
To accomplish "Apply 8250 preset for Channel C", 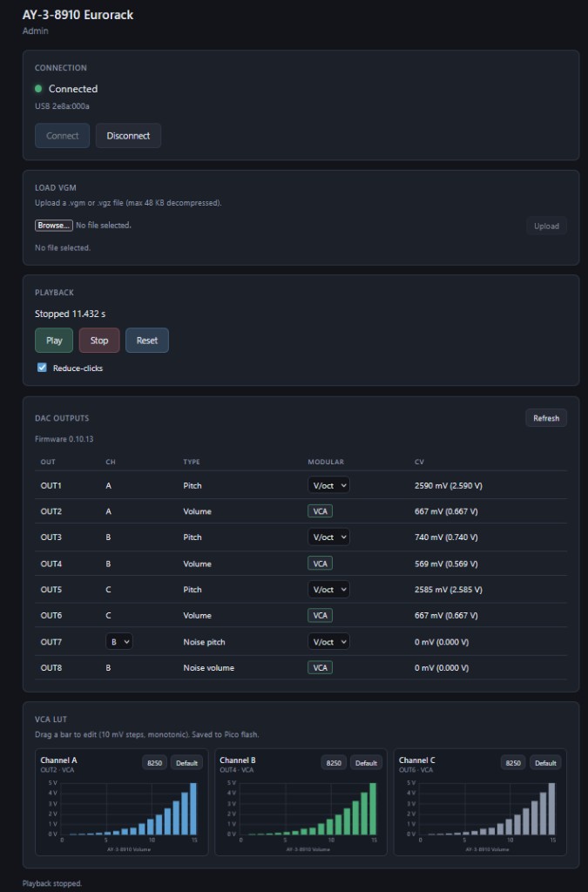I will click(x=513, y=763).
